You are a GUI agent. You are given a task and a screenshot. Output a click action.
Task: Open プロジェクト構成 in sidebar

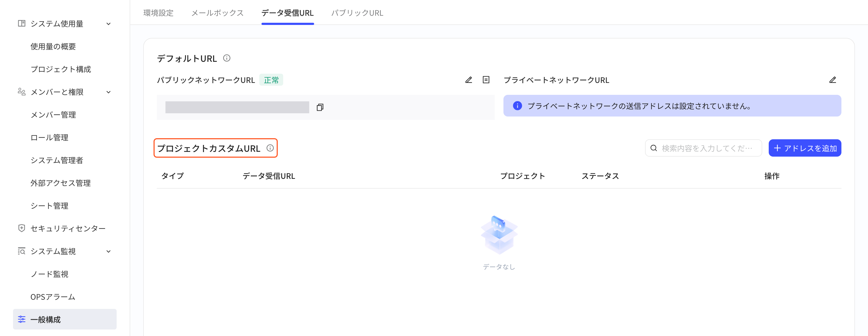point(61,69)
